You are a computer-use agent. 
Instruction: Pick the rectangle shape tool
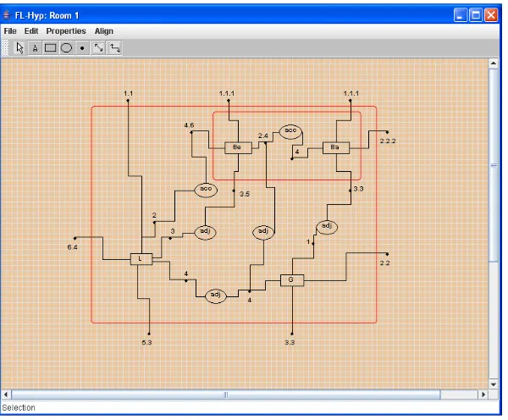[x=50, y=48]
